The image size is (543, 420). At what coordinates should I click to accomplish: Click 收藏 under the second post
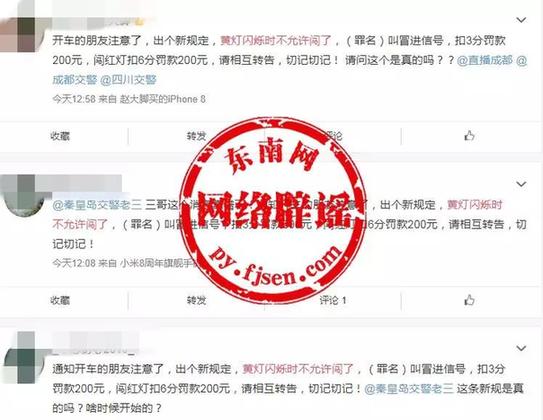(x=60, y=300)
